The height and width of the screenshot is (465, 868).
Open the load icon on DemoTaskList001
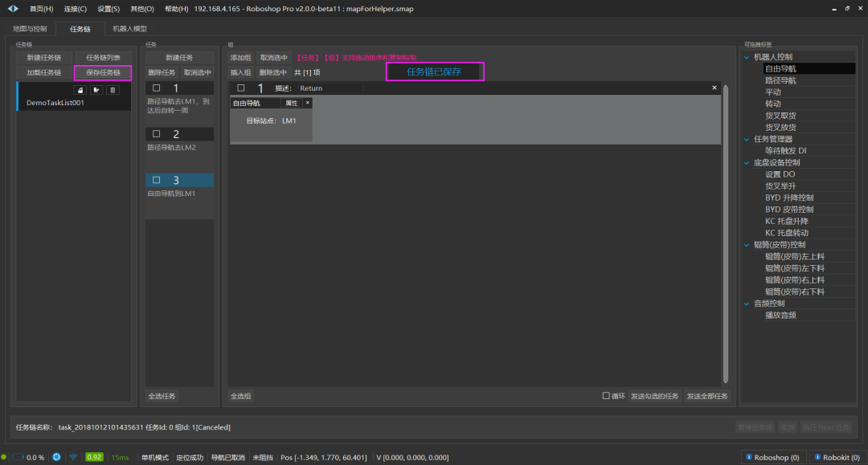tap(80, 90)
